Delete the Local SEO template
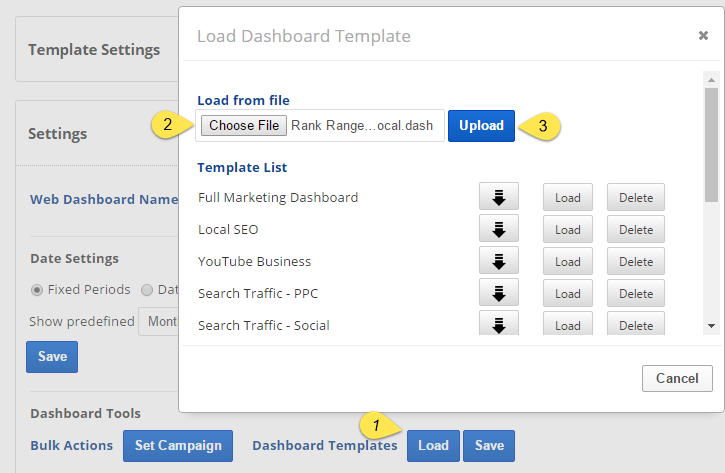Image resolution: width=725 pixels, height=473 pixels. tap(635, 229)
